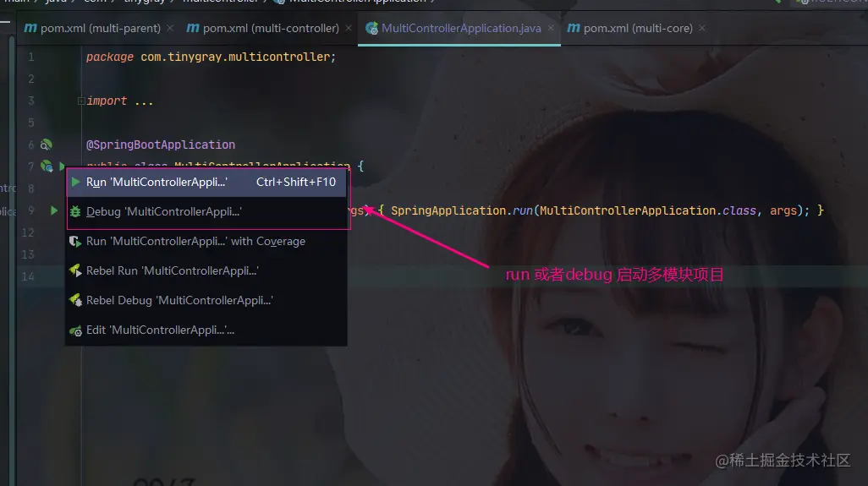Click the Edit configuration gear icon

tap(75, 330)
